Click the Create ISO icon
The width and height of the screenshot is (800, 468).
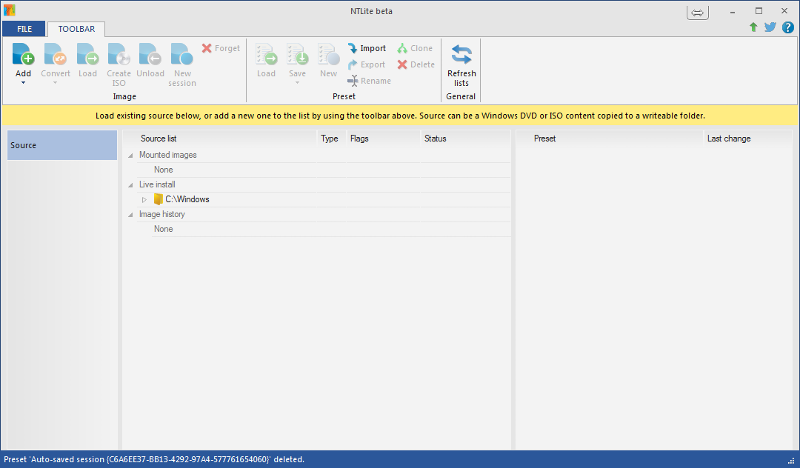coord(119,54)
